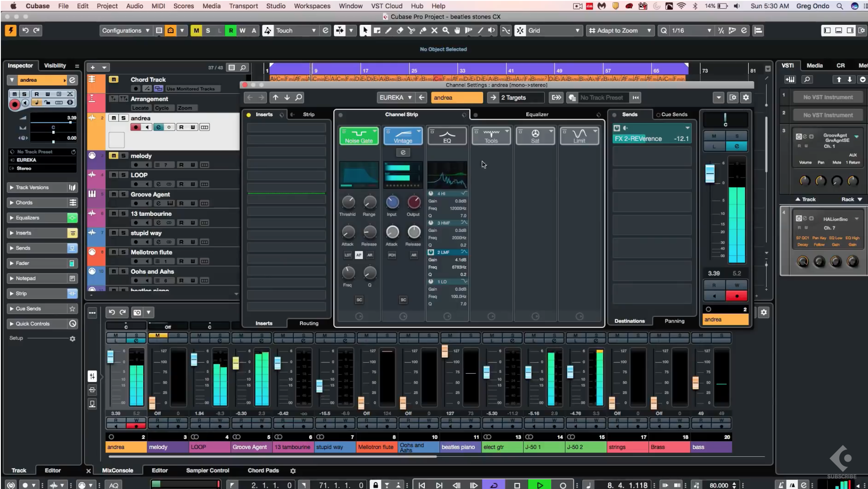Click the transport Stop button

pyautogui.click(x=517, y=485)
